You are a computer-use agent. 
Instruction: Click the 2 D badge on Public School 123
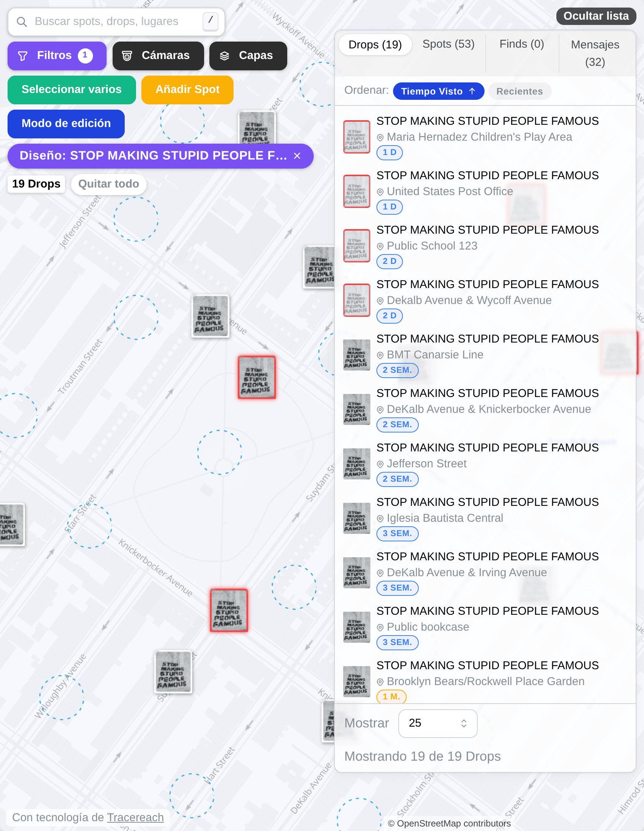click(389, 261)
